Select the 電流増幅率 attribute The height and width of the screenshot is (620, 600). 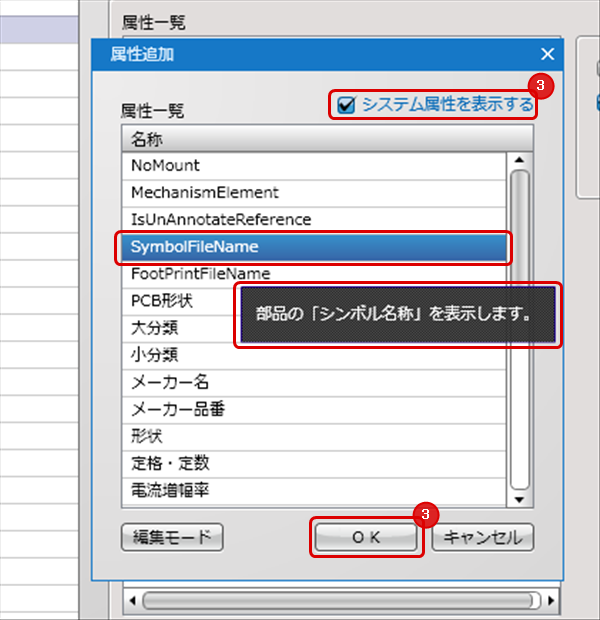point(170,490)
